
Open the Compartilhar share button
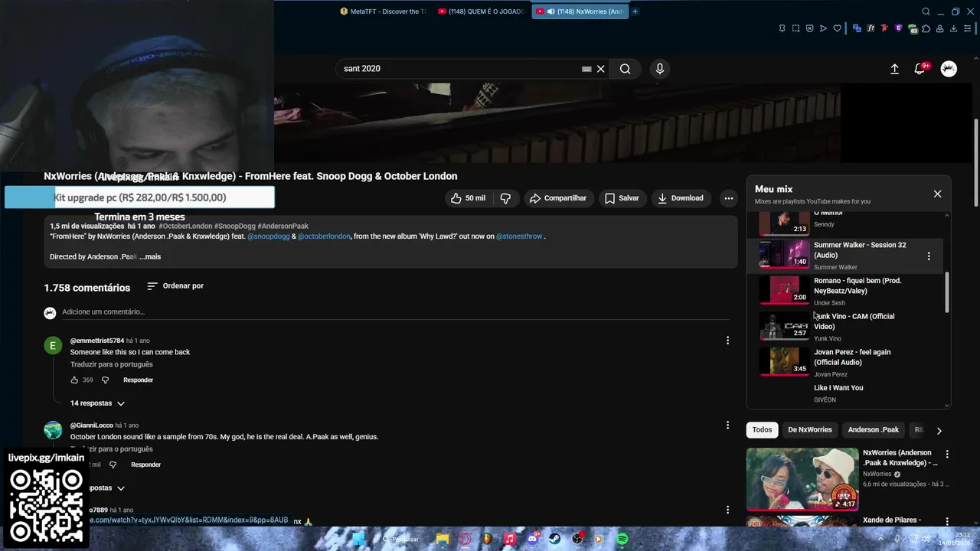click(x=558, y=198)
